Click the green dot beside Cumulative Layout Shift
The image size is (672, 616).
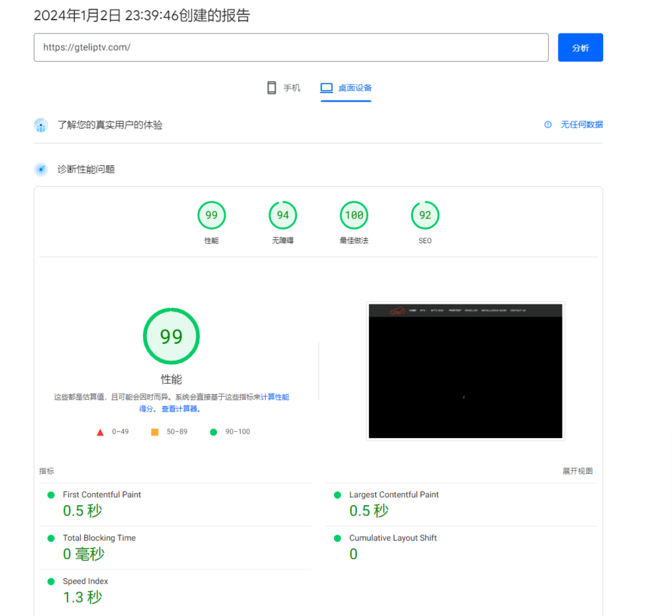338,538
